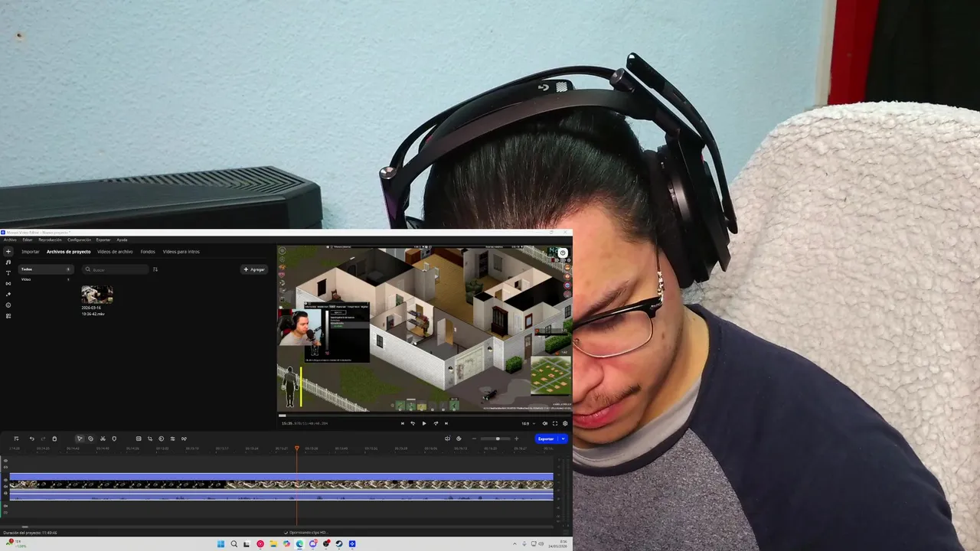This screenshot has width=980, height=551.
Task: Activate the selection arrow tool
Action: (x=80, y=439)
